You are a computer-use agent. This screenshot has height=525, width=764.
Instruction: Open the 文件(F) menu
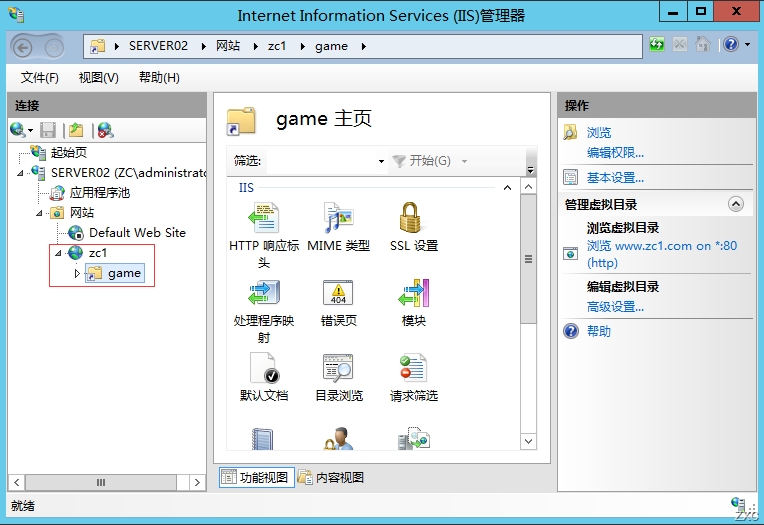point(39,78)
